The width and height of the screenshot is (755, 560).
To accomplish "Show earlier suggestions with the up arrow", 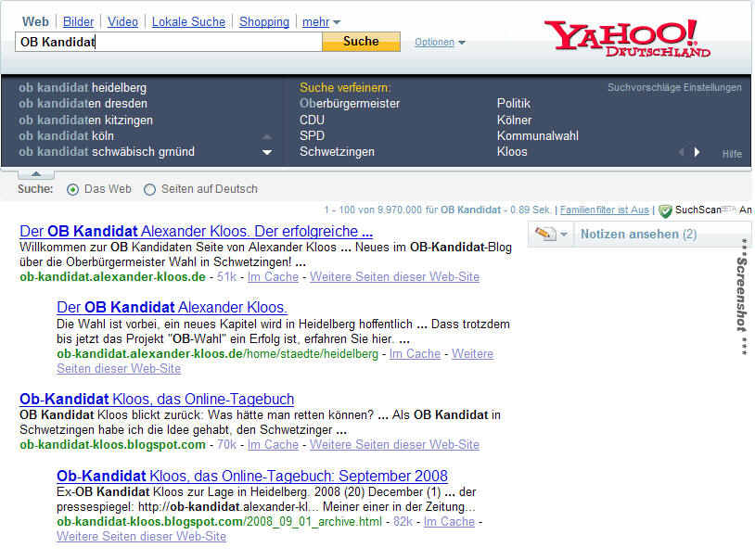I will (267, 136).
